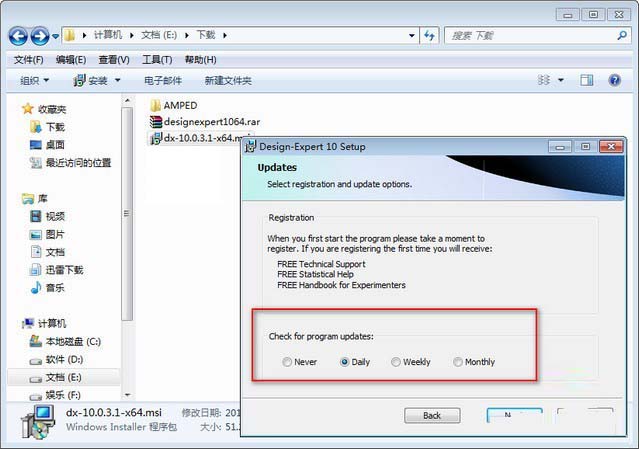Image resolution: width=639 pixels, height=449 pixels.
Task: Click the Back button in setup wizard
Action: tap(432, 416)
